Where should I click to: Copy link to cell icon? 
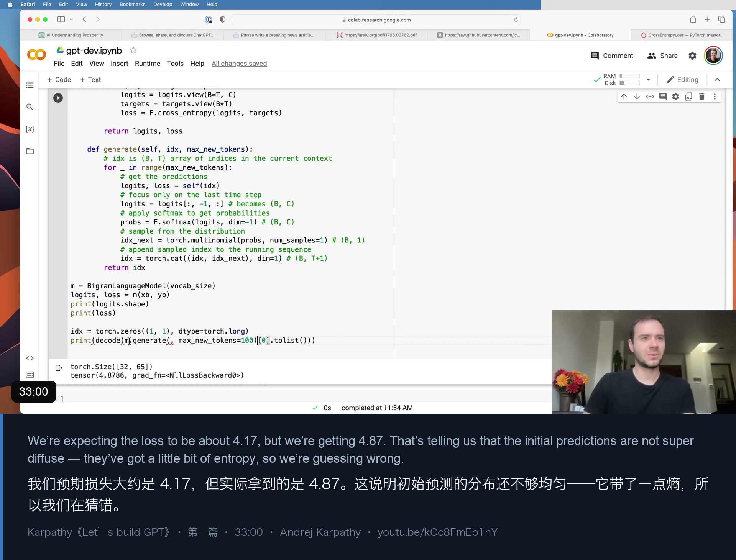click(x=650, y=97)
